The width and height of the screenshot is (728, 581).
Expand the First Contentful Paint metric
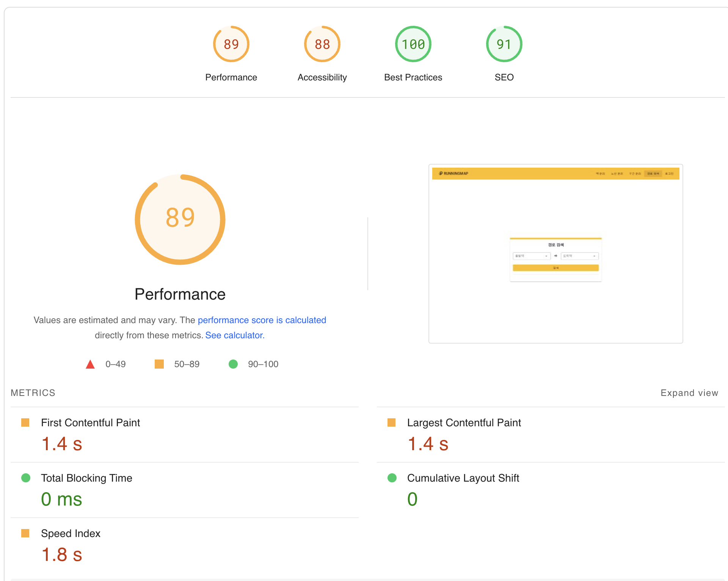[90, 422]
